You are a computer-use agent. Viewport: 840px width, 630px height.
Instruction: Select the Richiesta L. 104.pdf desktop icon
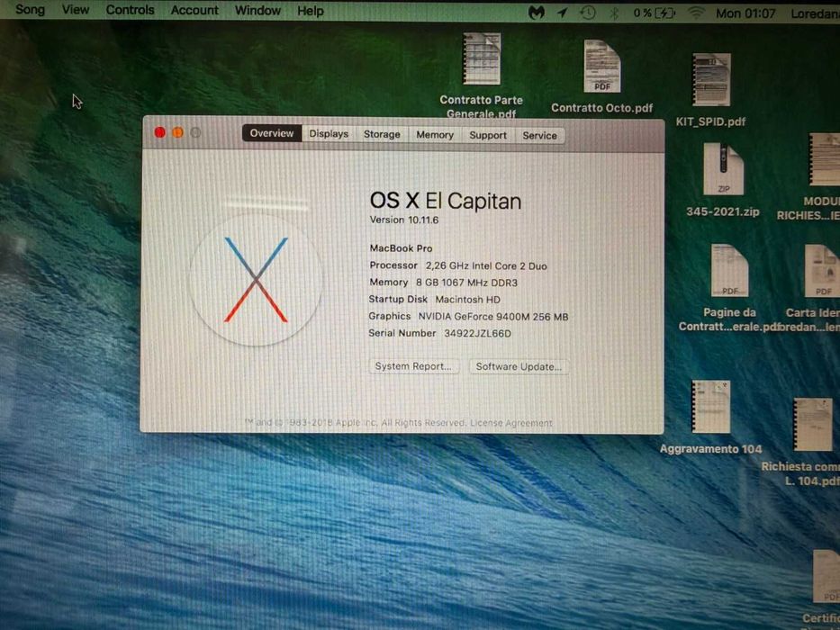point(813,424)
